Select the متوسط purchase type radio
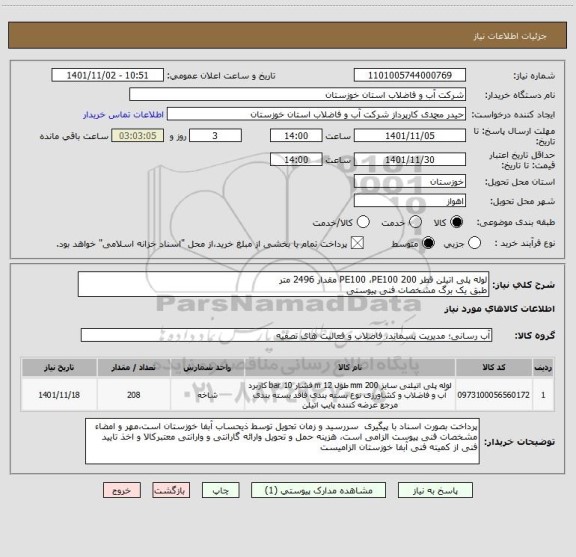576x557 pixels. (x=428, y=243)
